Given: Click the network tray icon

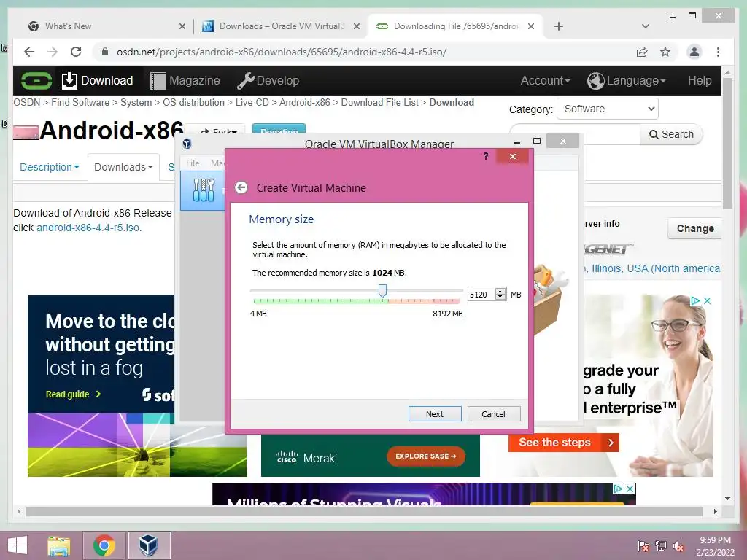Looking at the screenshot, I should [661, 545].
